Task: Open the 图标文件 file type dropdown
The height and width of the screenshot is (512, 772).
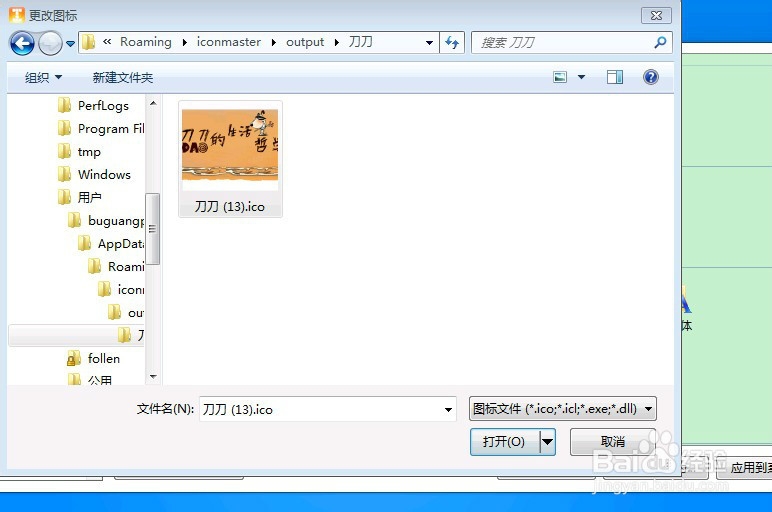Action: click(x=563, y=409)
